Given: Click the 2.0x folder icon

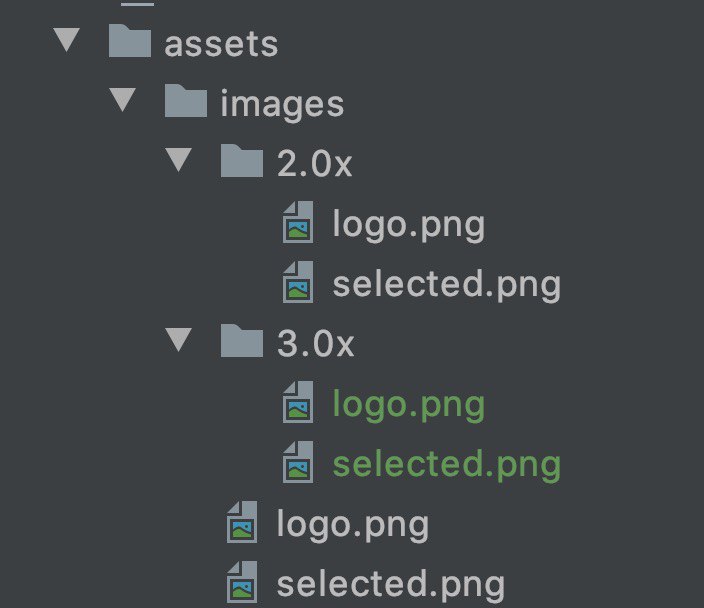Looking at the screenshot, I should pos(242,161).
